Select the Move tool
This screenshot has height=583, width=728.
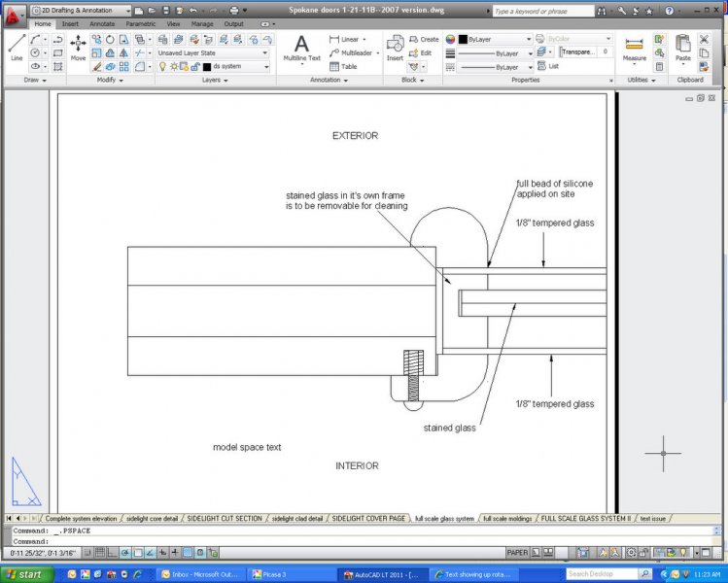(78, 47)
